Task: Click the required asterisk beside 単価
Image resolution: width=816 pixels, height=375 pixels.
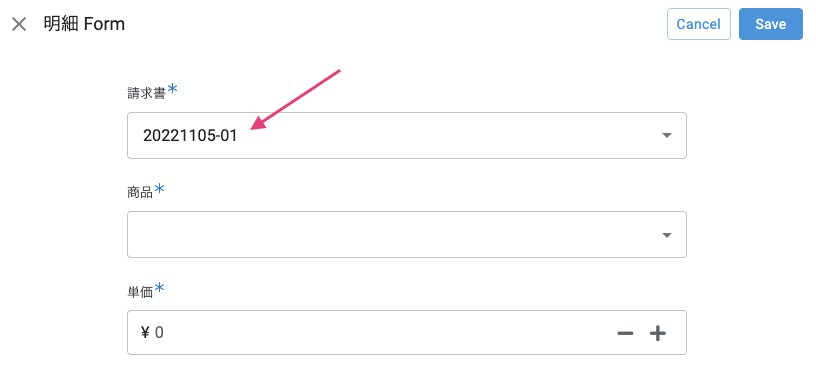Action: (x=160, y=289)
